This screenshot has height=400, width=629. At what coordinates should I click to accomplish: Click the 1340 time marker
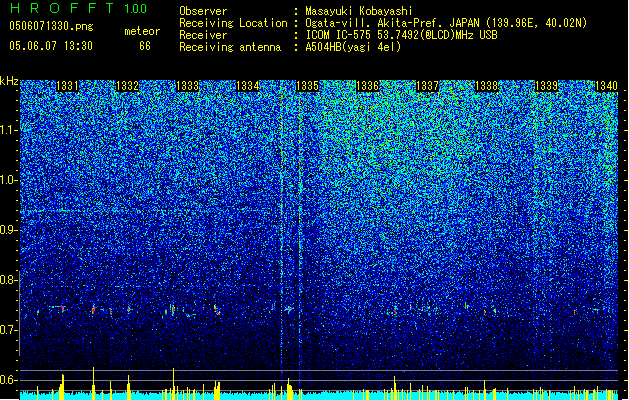click(x=606, y=86)
